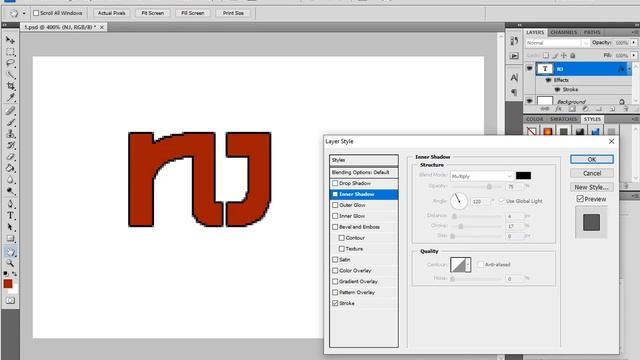Select the Path Selection tool
The height and width of the screenshot is (360, 640).
point(10,227)
